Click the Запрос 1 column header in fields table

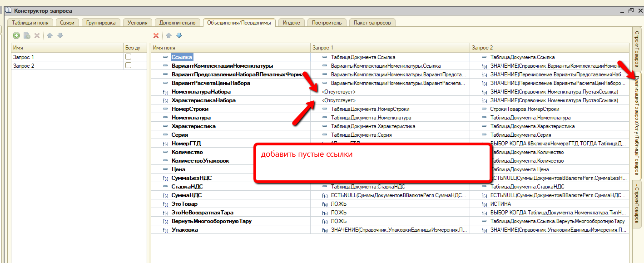coord(390,48)
